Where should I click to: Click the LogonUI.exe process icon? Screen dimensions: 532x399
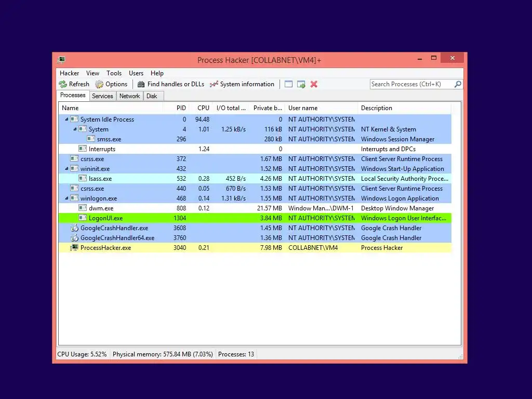83,218
